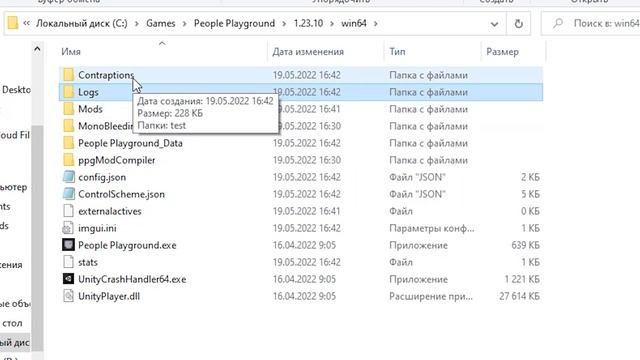Select the UnityPlayer.dll file icon
Viewport: 640px width, 360px height.
(x=69, y=296)
